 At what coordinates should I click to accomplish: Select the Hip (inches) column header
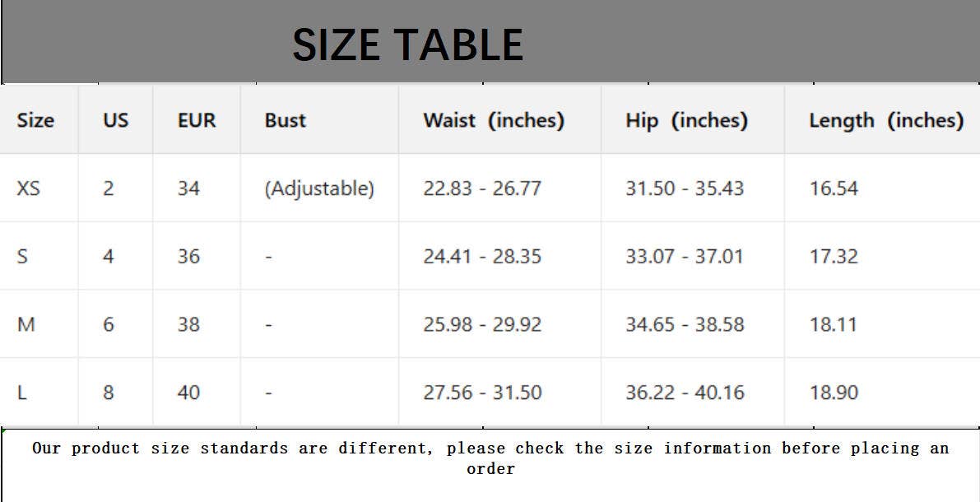tap(686, 120)
